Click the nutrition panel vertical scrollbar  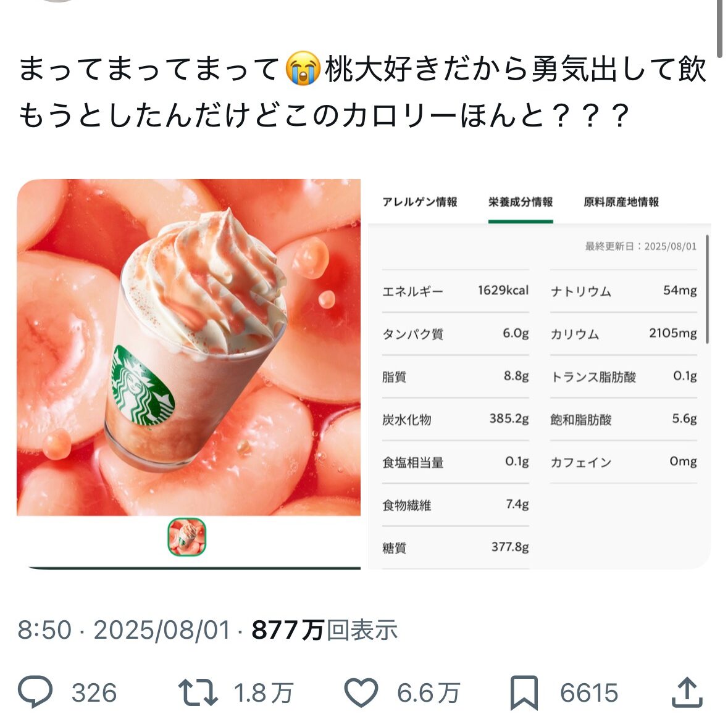pyautogui.click(x=707, y=289)
